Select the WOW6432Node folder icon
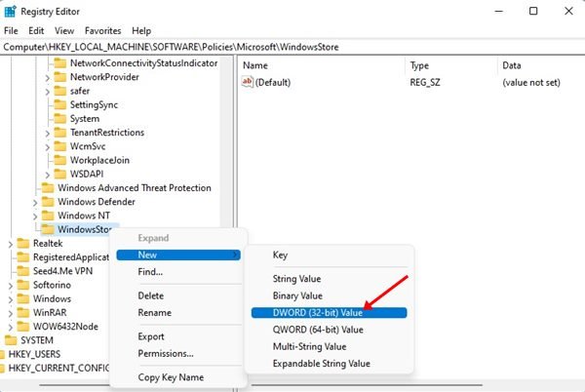585x392 pixels. point(22,327)
